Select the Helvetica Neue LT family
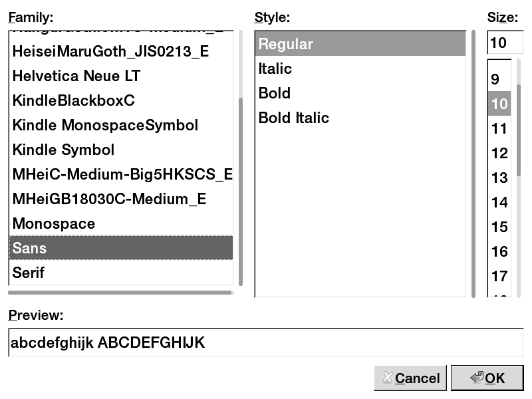The height and width of the screenshot is (399, 532). pyautogui.click(x=76, y=76)
